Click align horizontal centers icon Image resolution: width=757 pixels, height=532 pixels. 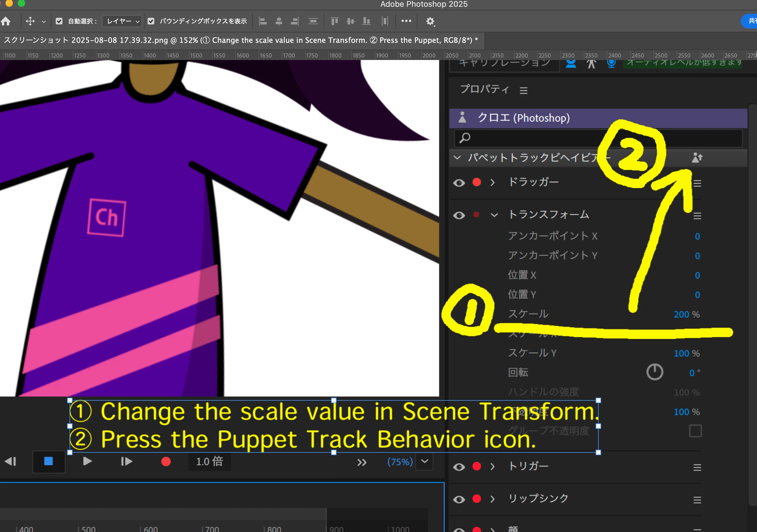point(279,21)
